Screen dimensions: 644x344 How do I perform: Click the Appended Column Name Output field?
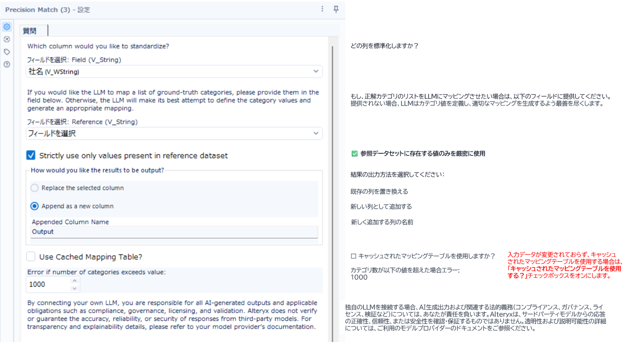(174, 232)
